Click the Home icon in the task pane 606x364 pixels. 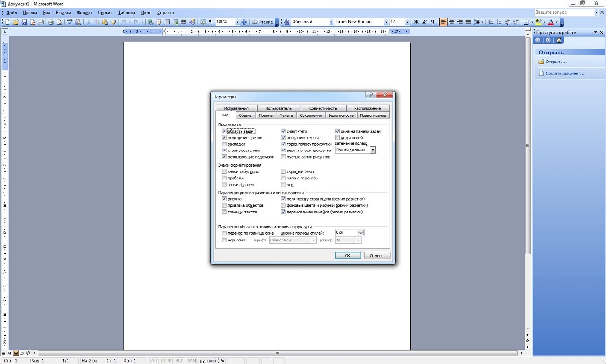pyautogui.click(x=559, y=40)
